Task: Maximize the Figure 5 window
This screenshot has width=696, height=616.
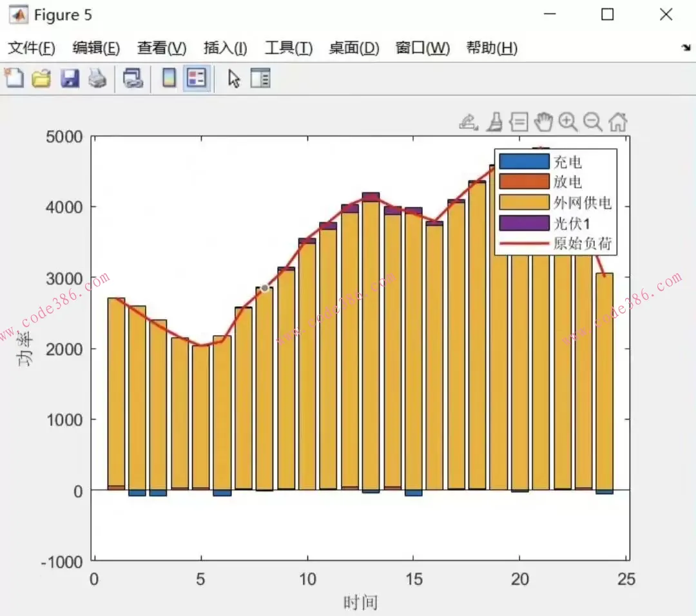Action: 608,15
